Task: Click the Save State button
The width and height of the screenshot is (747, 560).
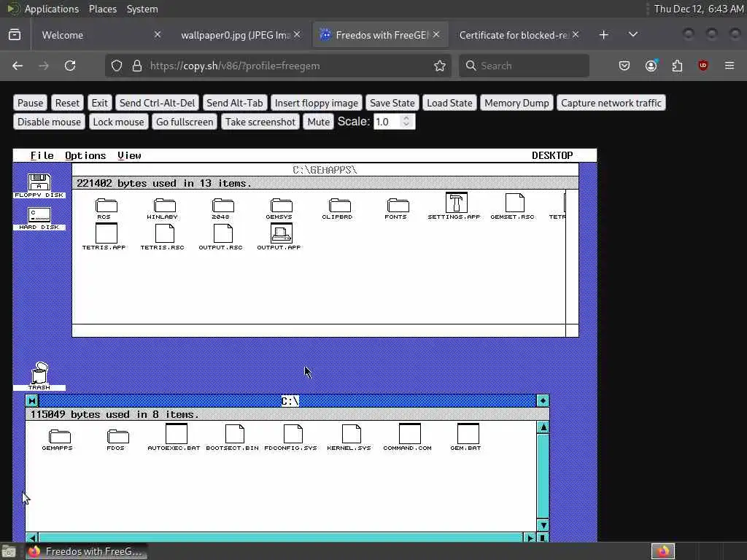Action: (x=392, y=103)
